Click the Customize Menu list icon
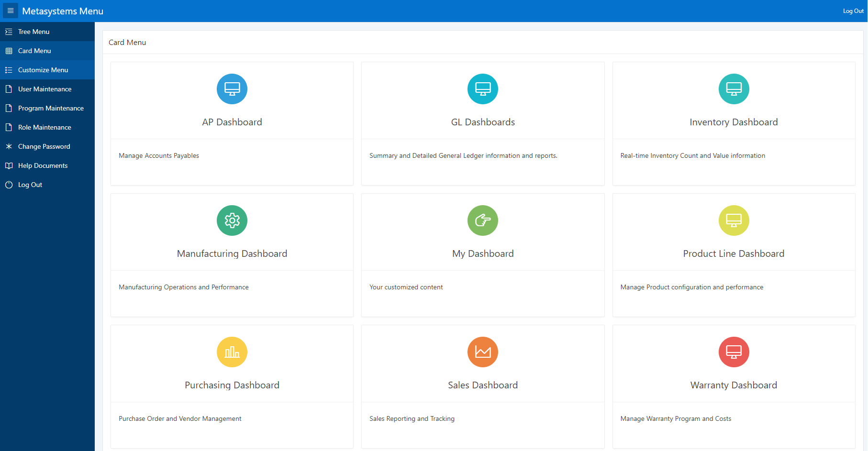The image size is (868, 451). tap(9, 70)
